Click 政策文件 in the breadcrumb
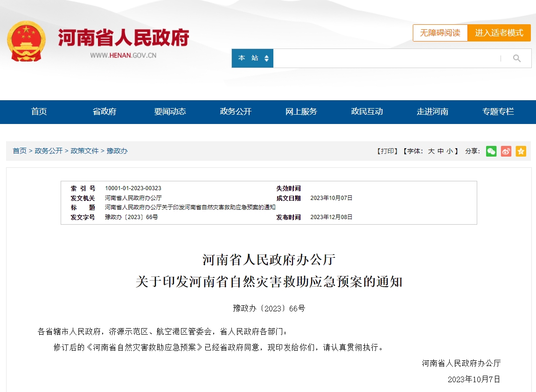536x392 pixels. (84, 151)
